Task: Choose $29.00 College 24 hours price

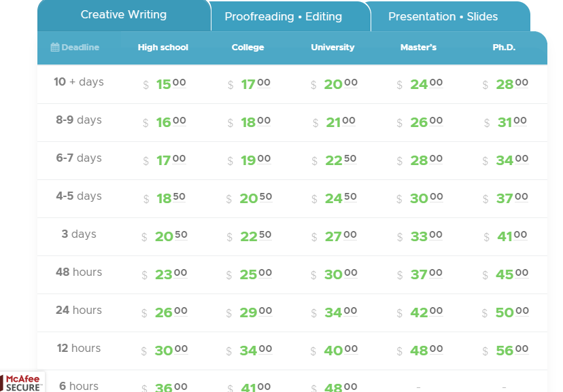Action: pyautogui.click(x=249, y=313)
